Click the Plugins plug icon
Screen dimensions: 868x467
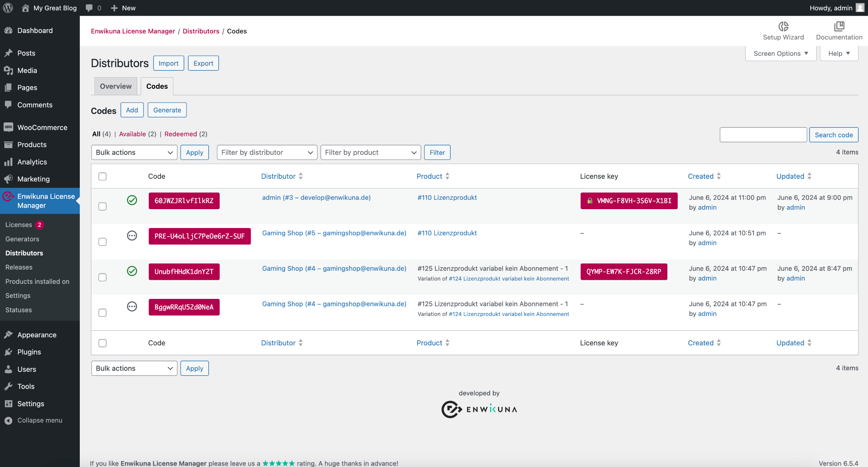pyautogui.click(x=8, y=352)
